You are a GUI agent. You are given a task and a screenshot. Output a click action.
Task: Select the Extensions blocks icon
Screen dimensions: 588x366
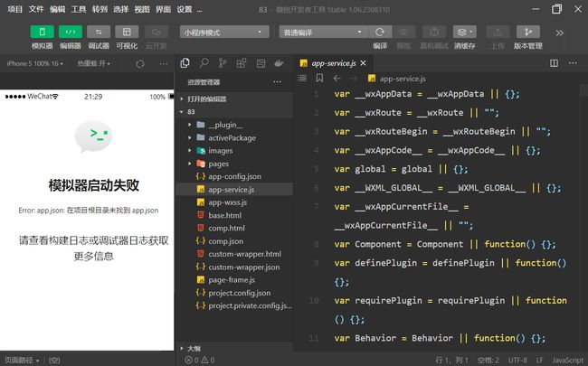[x=242, y=63]
